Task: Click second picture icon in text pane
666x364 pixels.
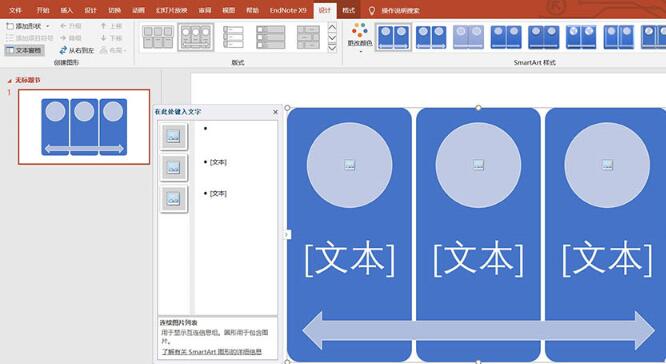Action: (x=174, y=168)
